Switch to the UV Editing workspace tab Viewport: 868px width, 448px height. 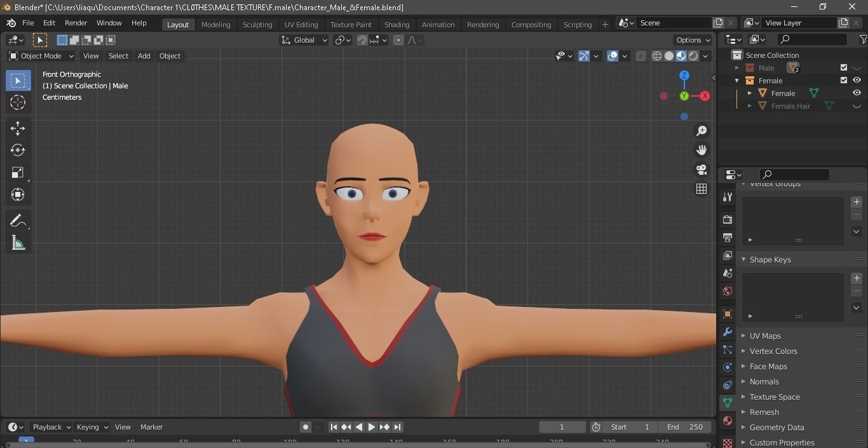[x=301, y=24]
